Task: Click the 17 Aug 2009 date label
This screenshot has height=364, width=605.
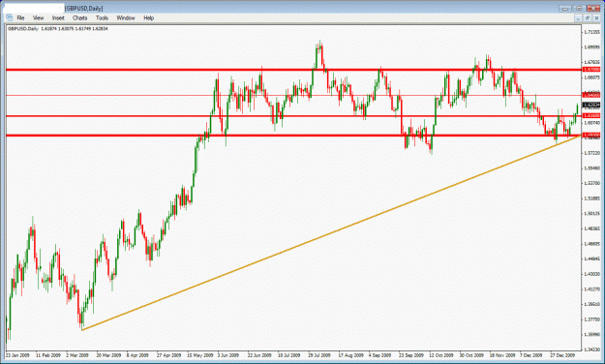Action: click(350, 354)
